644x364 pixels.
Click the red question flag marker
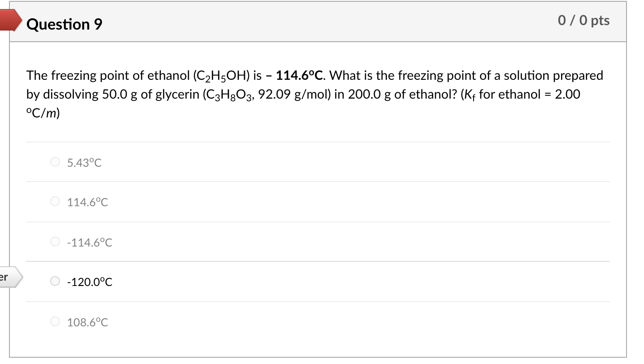pyautogui.click(x=9, y=19)
